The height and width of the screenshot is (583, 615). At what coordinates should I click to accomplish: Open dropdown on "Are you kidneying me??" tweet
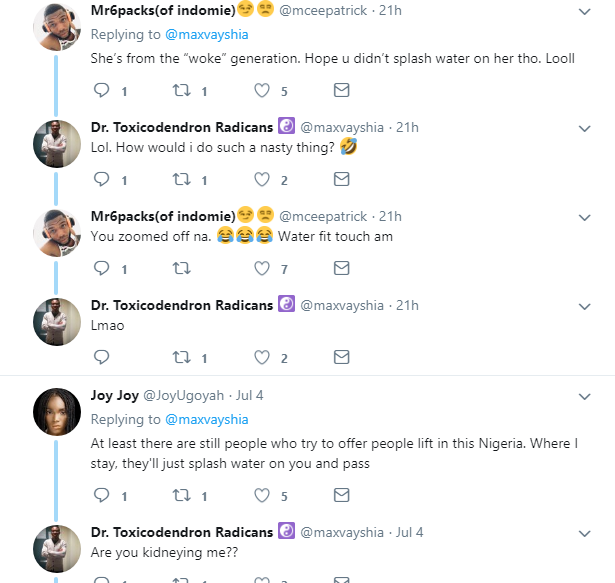point(586,533)
